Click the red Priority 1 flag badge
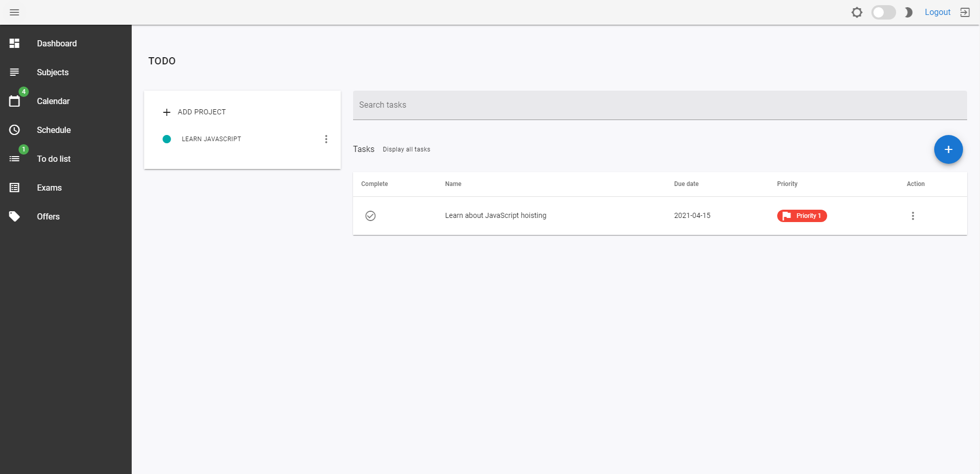 (x=802, y=216)
